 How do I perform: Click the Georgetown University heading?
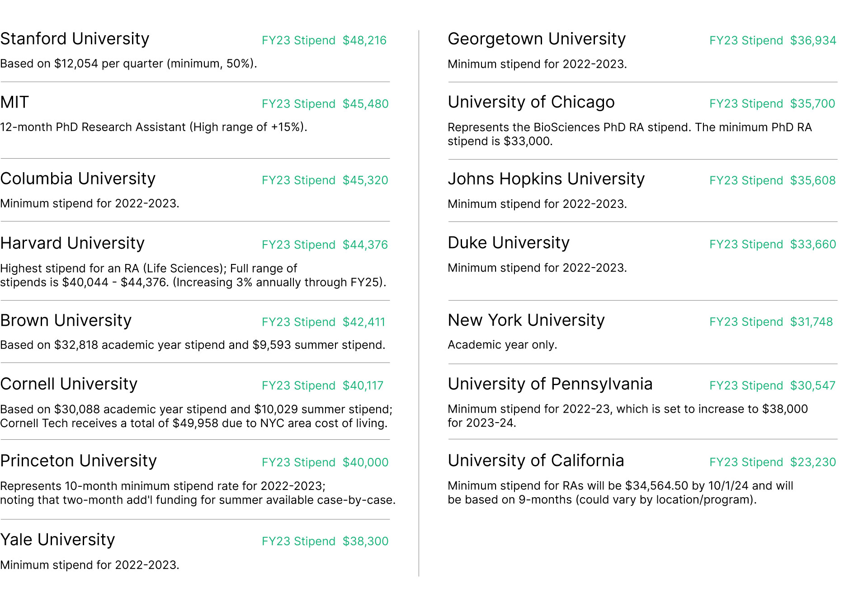coord(537,39)
